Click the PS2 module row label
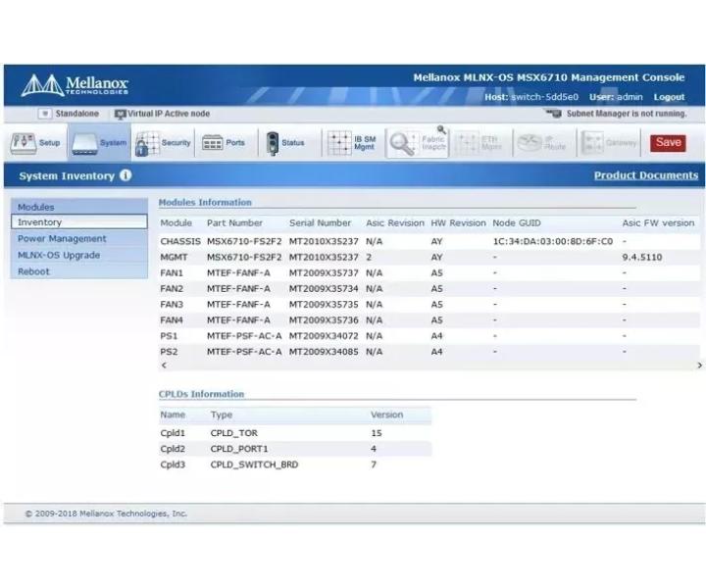This screenshot has height=588, width=706. pos(169,352)
